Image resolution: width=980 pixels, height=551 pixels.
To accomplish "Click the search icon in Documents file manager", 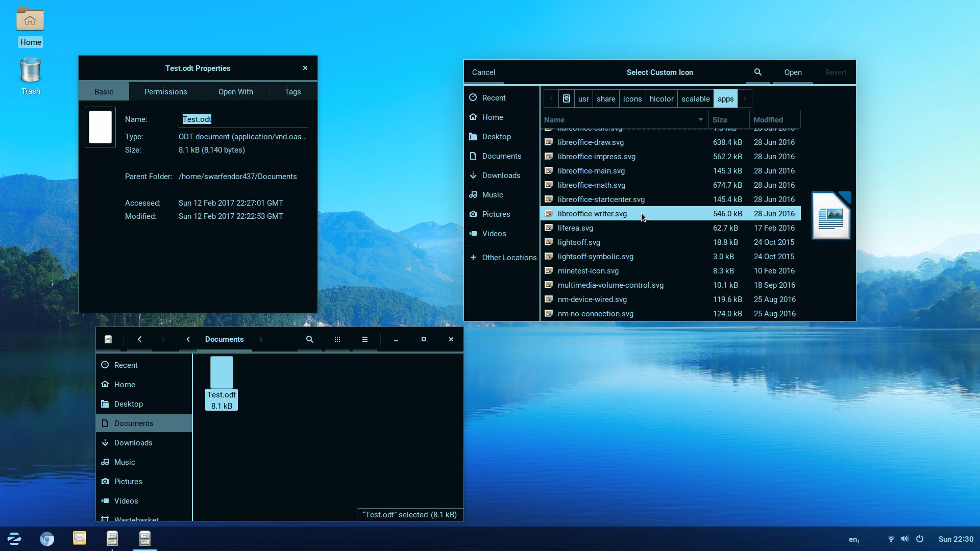I will click(309, 339).
